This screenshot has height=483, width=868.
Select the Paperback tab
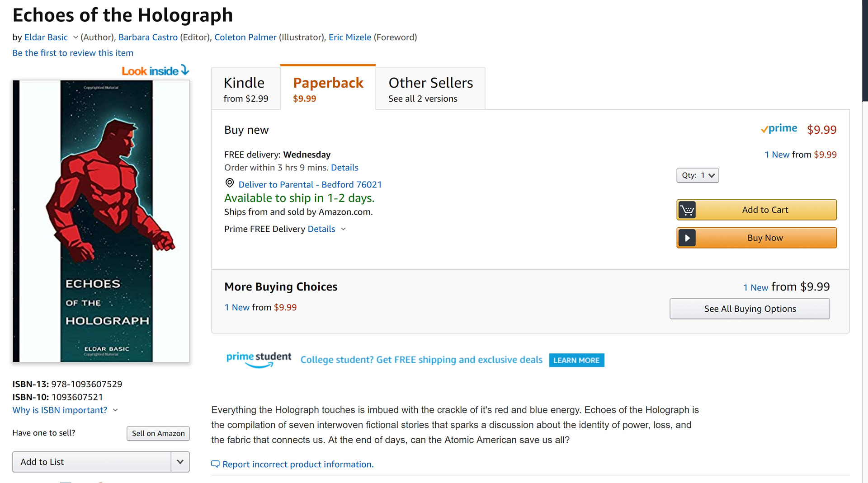tap(328, 89)
